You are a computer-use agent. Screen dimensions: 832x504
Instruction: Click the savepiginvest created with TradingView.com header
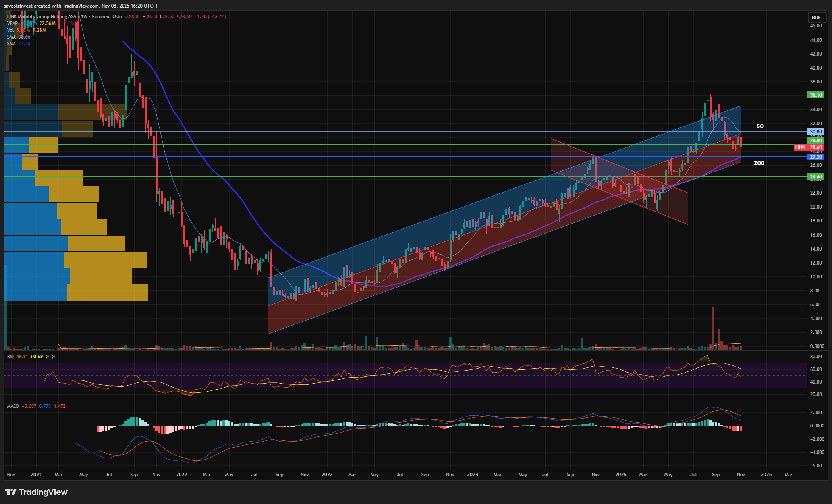pos(81,6)
